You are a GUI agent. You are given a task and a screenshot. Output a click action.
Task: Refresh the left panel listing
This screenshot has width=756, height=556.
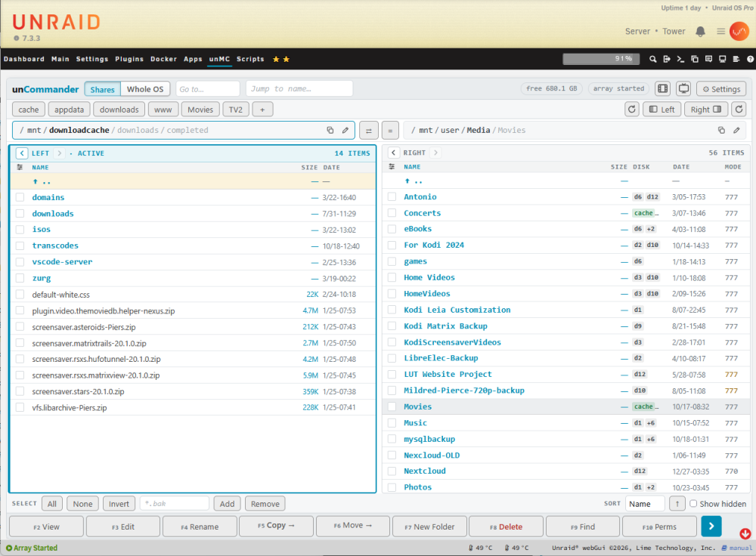(x=631, y=110)
